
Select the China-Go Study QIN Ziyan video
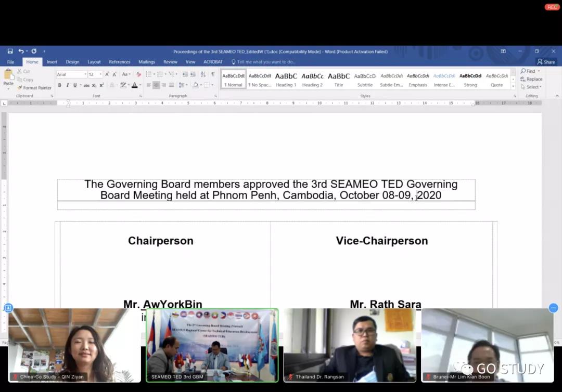pyautogui.click(x=74, y=345)
